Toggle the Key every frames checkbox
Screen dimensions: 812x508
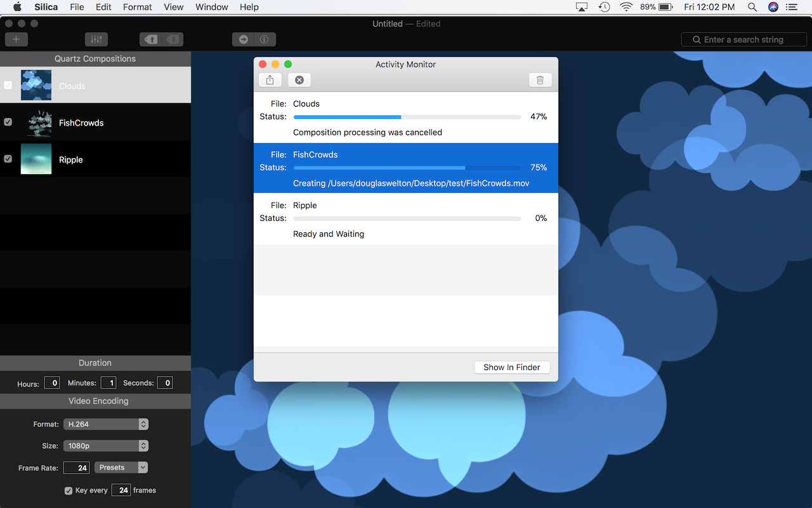pos(69,490)
